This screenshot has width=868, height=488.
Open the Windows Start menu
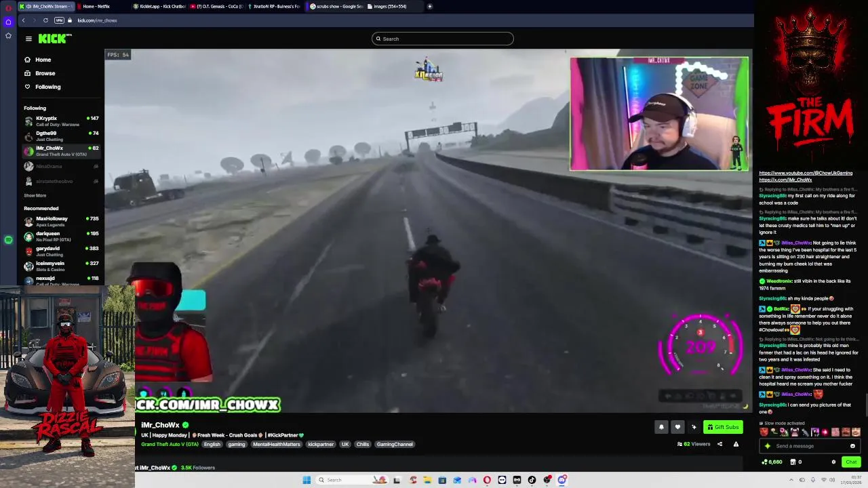307,480
